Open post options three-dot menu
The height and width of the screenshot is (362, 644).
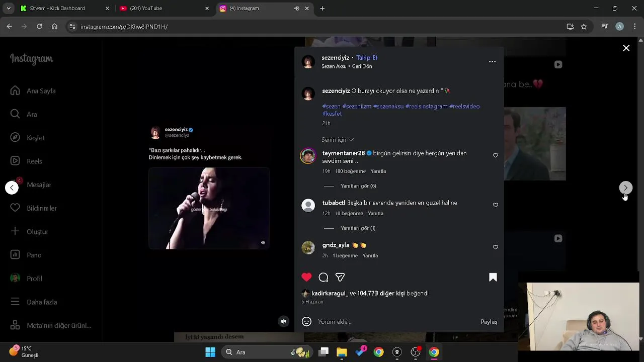click(x=492, y=61)
